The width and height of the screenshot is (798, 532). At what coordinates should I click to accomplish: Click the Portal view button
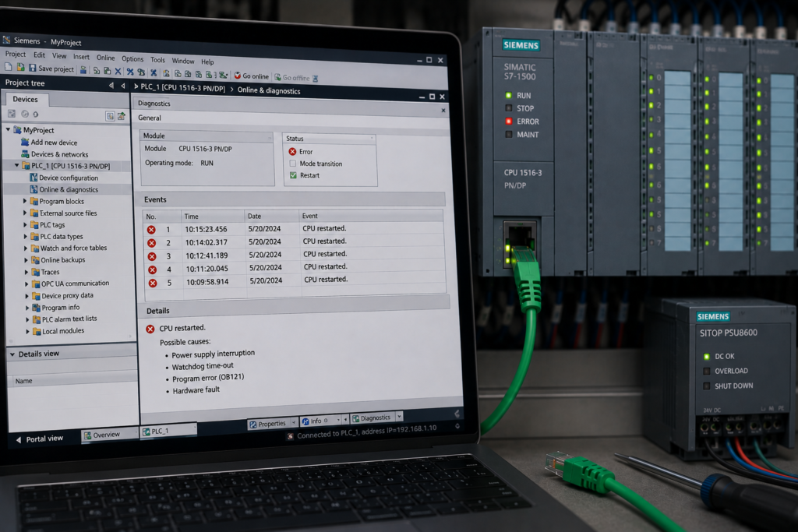(x=40, y=439)
